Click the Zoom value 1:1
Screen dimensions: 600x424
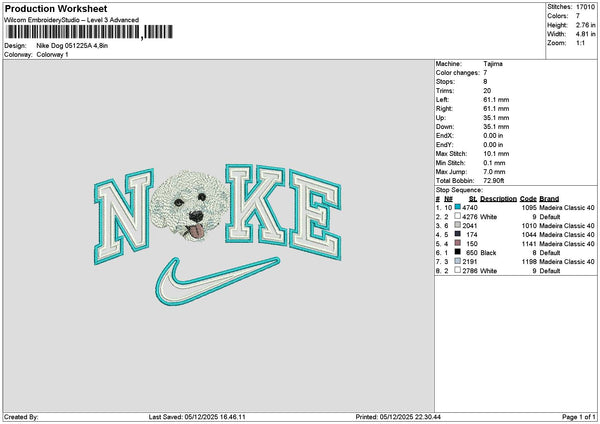pyautogui.click(x=580, y=43)
